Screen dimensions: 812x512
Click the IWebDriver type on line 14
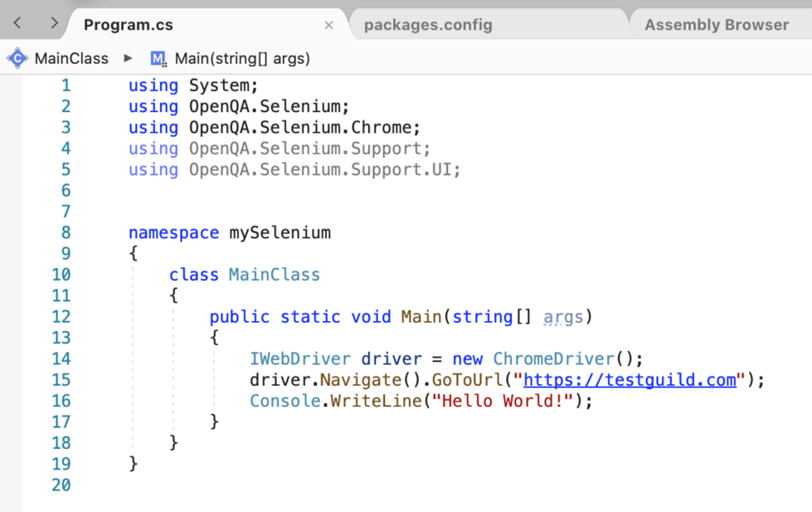[300, 358]
